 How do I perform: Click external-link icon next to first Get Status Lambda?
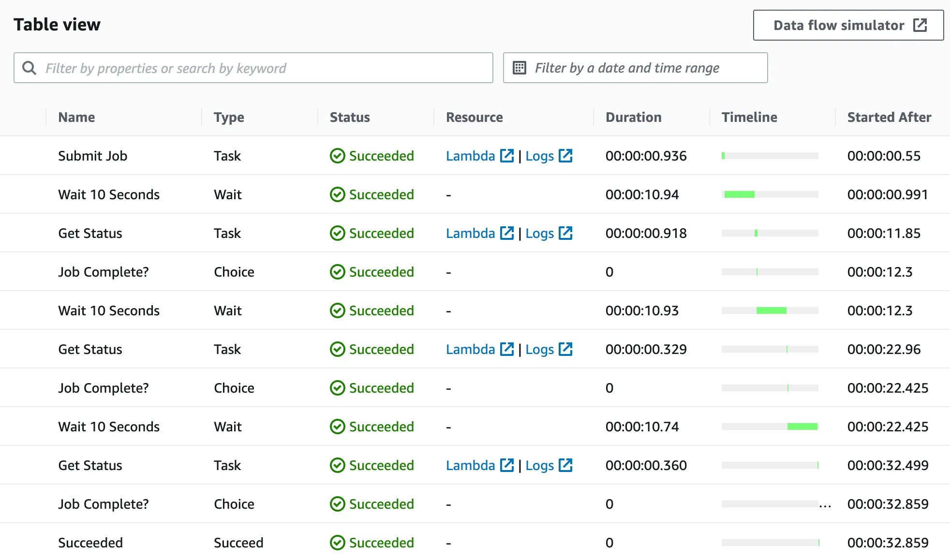507,233
